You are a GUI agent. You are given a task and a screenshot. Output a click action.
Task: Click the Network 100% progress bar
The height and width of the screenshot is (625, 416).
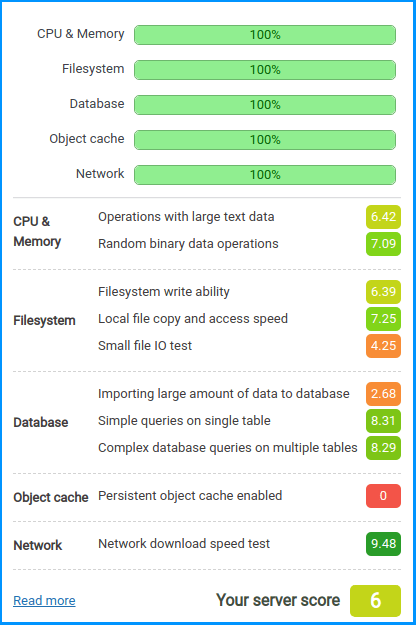(265, 175)
